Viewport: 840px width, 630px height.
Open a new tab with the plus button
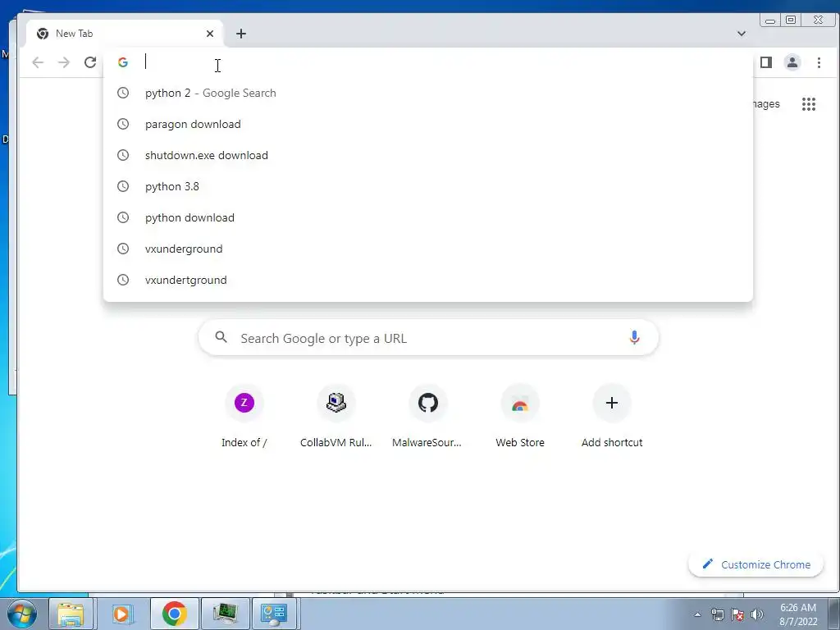(x=241, y=34)
